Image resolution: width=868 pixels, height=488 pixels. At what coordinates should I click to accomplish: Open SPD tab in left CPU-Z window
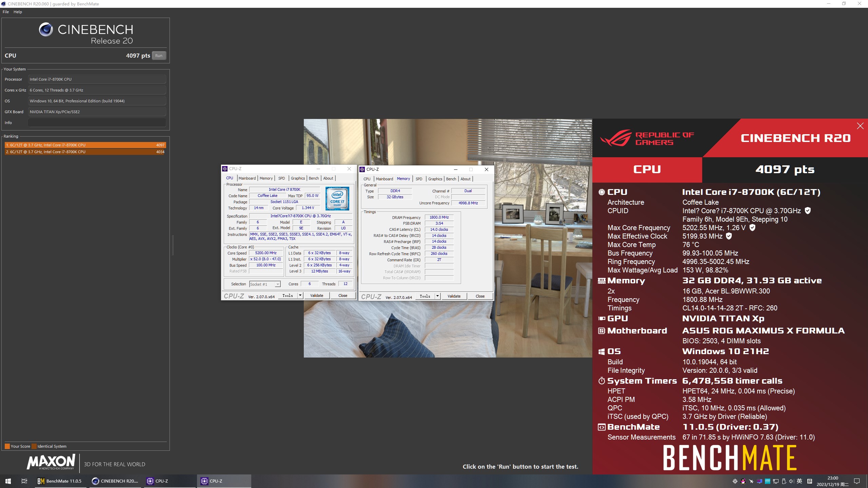tap(282, 178)
